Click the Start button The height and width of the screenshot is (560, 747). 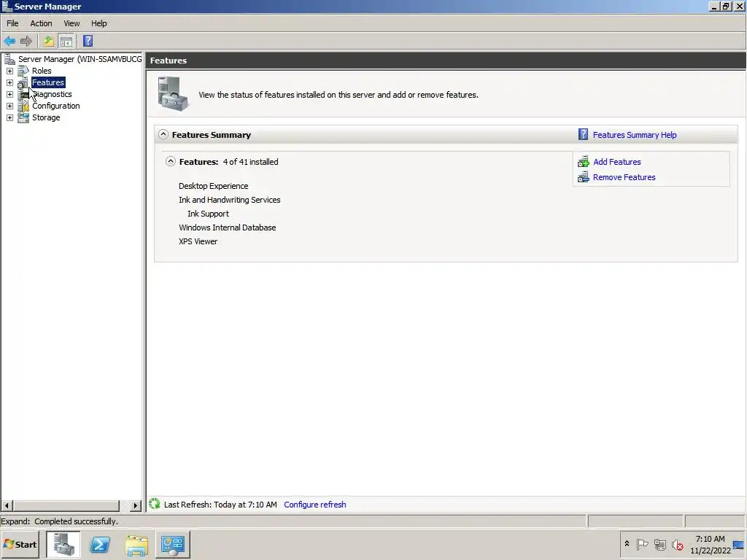[x=20, y=544]
